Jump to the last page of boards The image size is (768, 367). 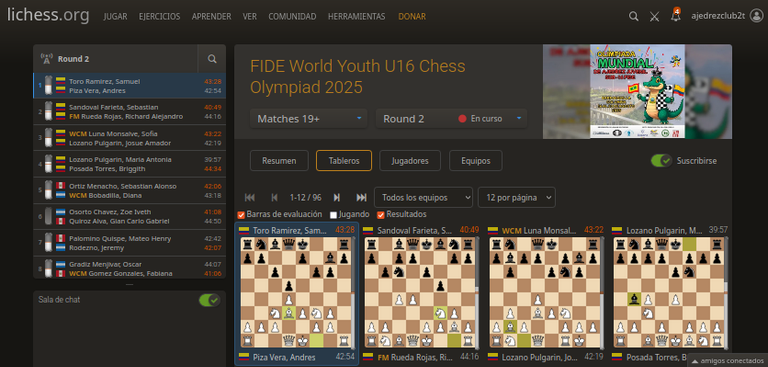pos(361,197)
